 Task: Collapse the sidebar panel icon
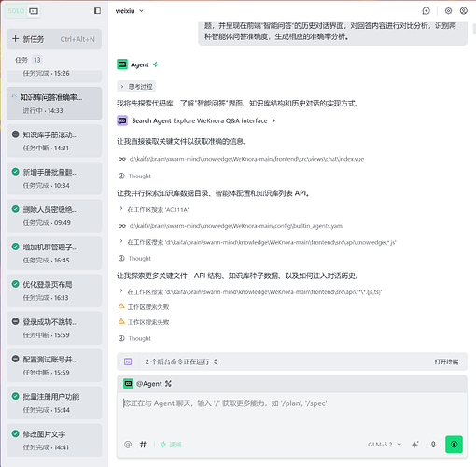[97, 11]
